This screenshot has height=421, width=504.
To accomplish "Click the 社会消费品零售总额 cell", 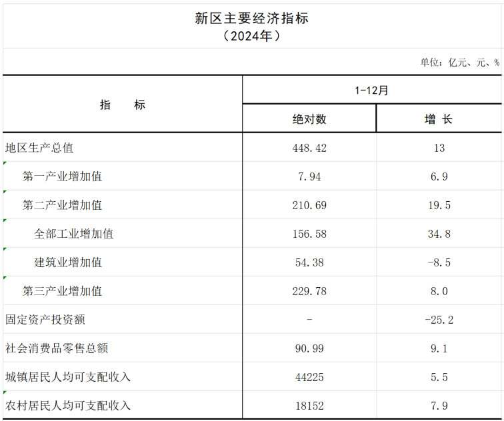I will point(57,348).
